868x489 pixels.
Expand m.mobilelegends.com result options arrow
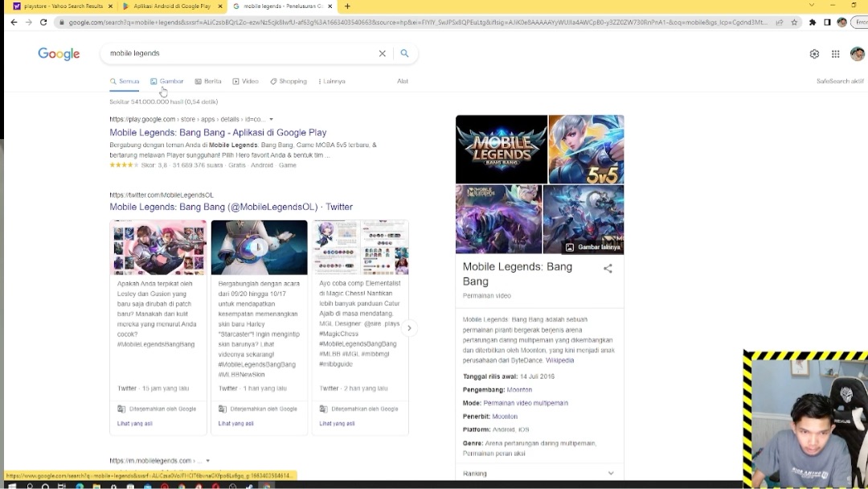[207, 461]
